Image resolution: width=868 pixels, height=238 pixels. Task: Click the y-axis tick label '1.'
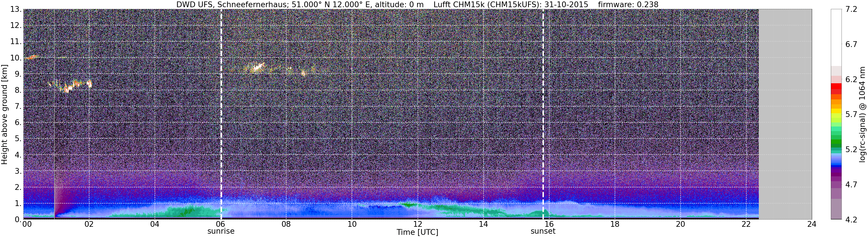point(18,204)
